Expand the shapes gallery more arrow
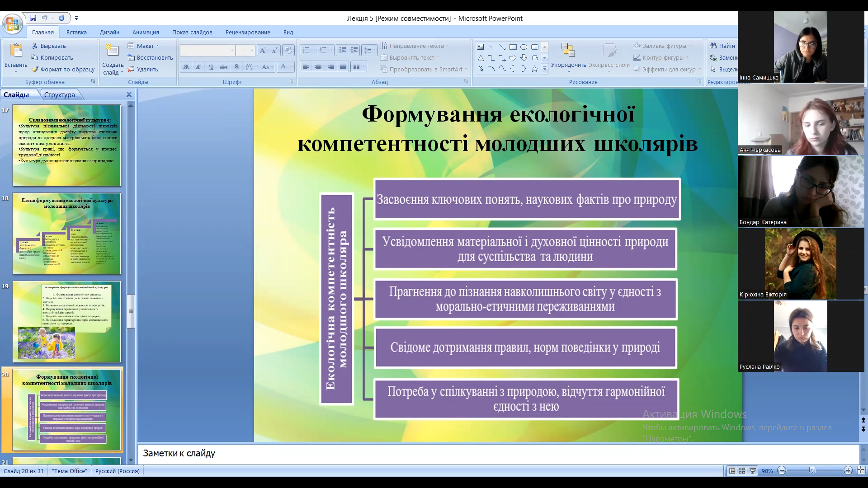 tap(545, 69)
